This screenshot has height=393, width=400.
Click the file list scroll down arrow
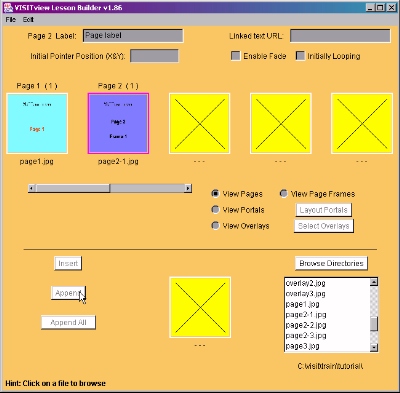tap(374, 347)
